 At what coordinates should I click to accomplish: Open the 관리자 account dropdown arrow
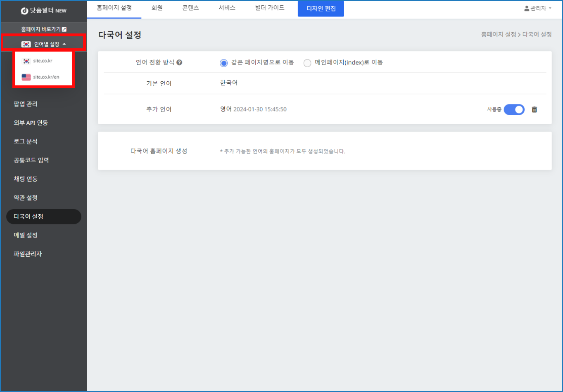tap(550, 8)
